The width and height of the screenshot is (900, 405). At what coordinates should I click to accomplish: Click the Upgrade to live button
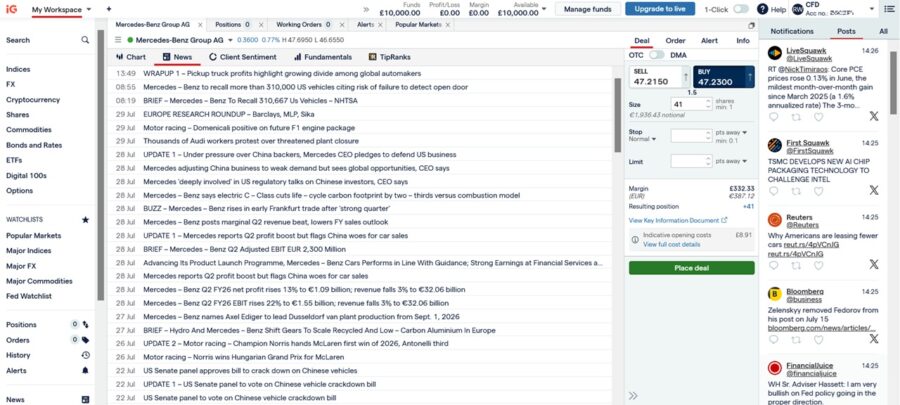click(x=660, y=9)
